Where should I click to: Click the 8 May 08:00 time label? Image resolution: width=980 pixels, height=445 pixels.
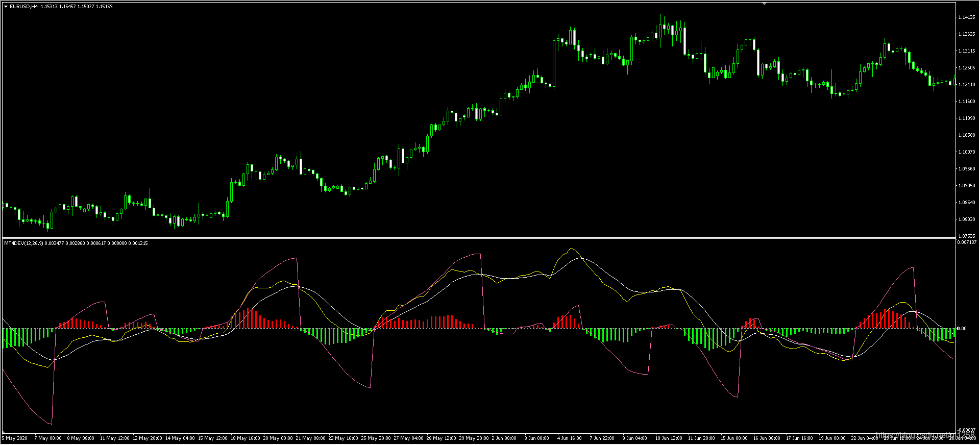(x=81, y=438)
